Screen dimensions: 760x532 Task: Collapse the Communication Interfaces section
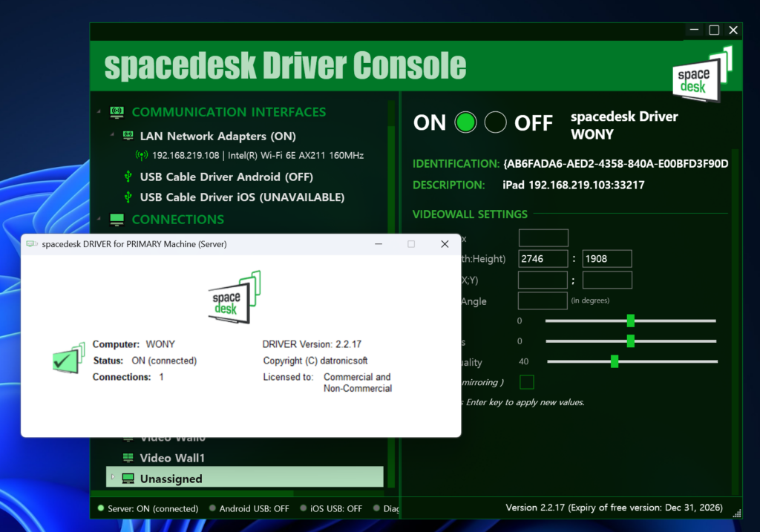99,113
